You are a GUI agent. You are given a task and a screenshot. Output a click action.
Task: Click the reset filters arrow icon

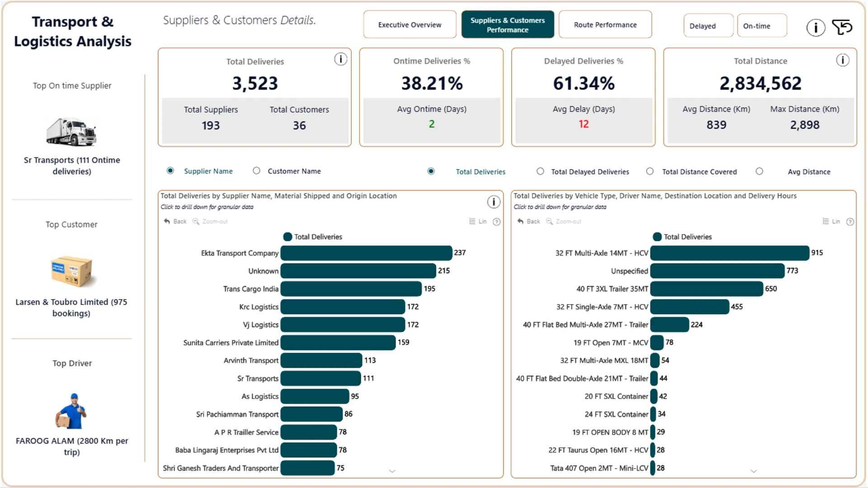click(x=842, y=28)
